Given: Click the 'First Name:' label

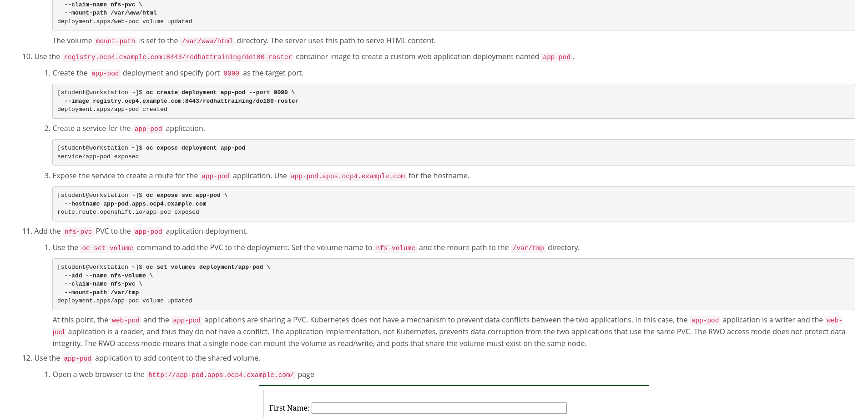Looking at the screenshot, I should [x=289, y=408].
